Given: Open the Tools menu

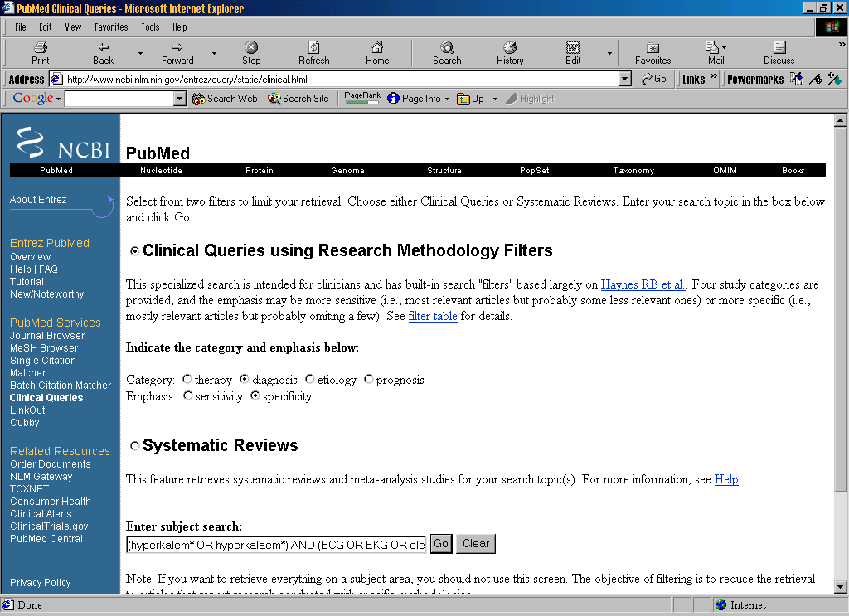Looking at the screenshot, I should (x=151, y=27).
